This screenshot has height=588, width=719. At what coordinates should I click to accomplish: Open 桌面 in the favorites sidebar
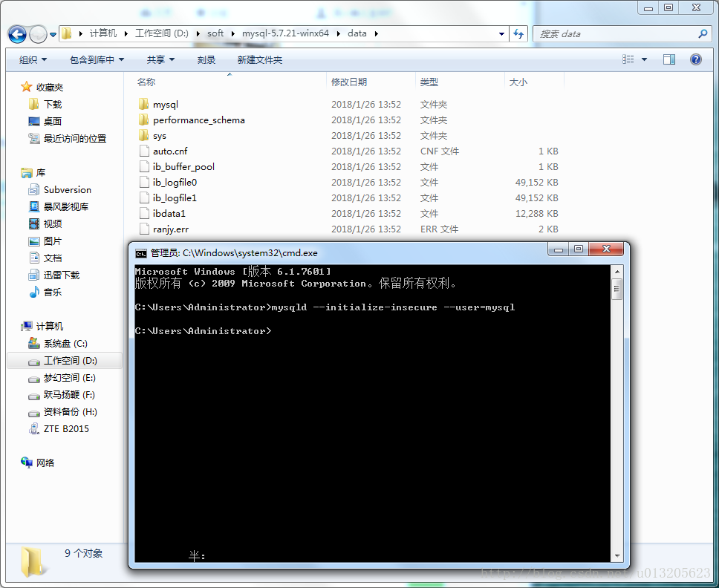(52, 122)
